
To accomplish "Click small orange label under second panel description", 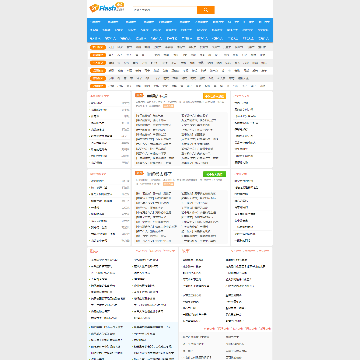I will pos(168,184).
